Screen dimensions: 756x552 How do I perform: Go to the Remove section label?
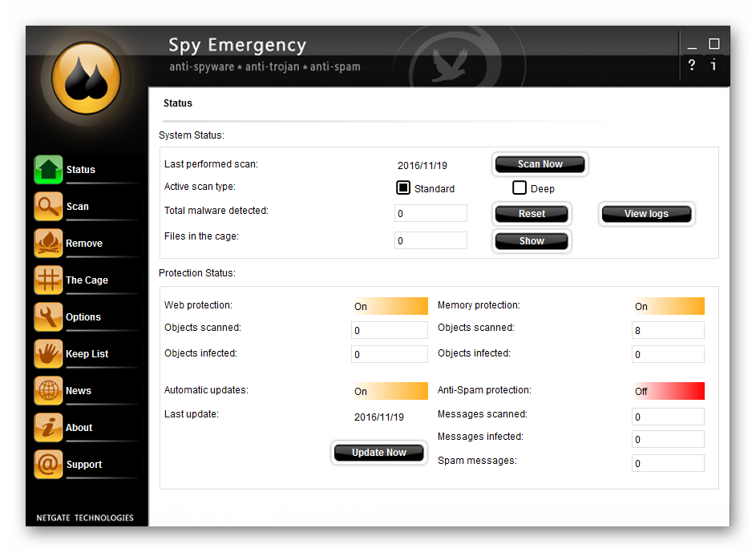(x=84, y=244)
